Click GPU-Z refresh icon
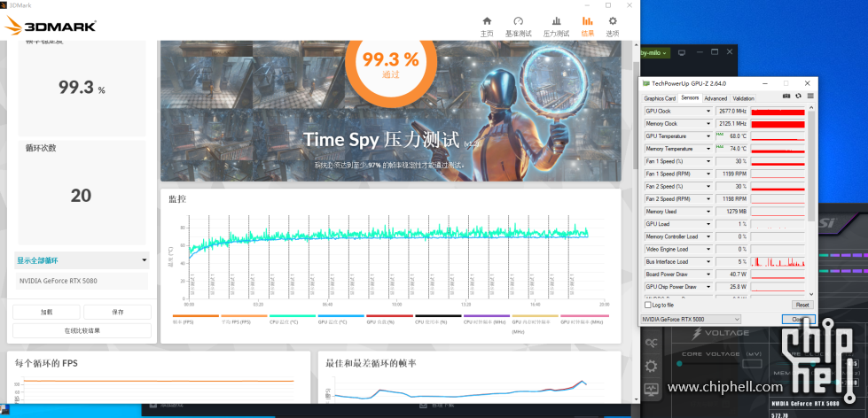 coord(798,97)
